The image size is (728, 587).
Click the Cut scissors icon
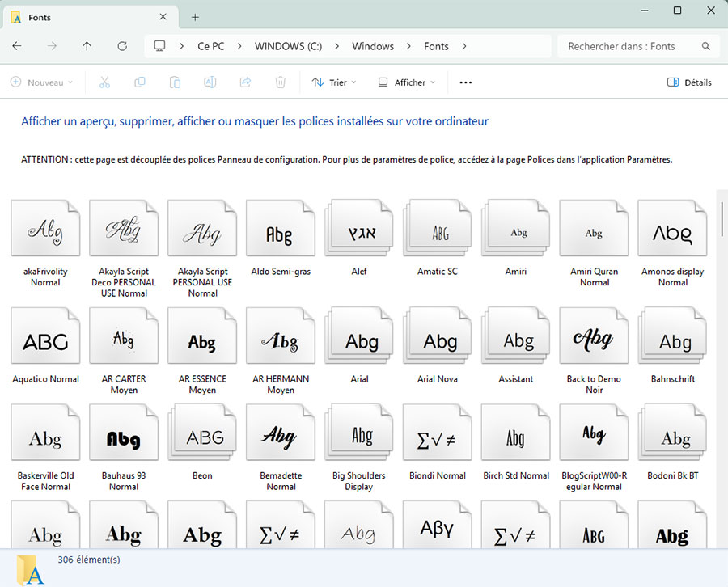pyautogui.click(x=104, y=82)
